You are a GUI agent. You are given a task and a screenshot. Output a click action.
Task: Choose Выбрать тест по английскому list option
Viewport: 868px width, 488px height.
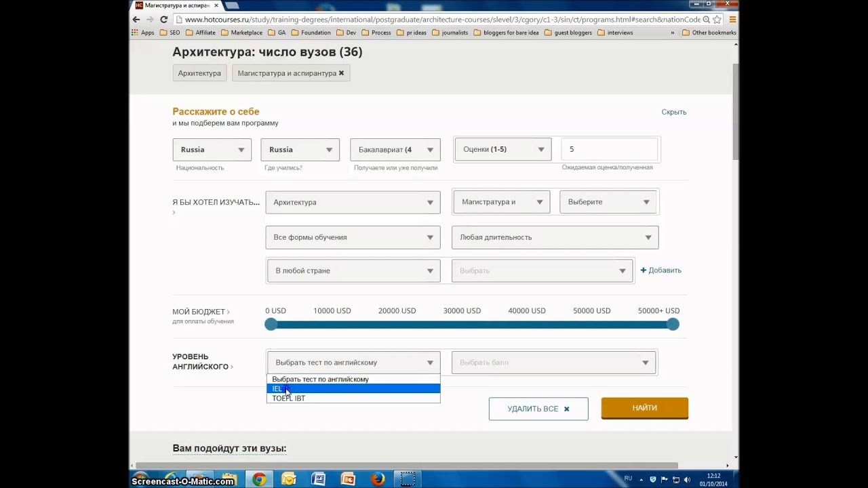353,380
